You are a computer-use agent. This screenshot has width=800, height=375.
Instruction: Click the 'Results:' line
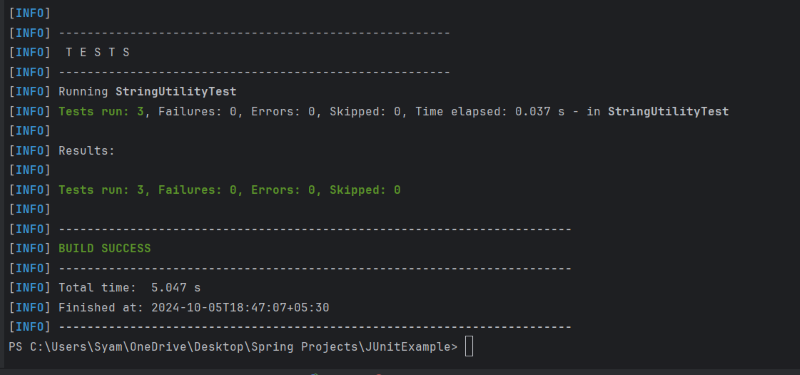(x=87, y=151)
